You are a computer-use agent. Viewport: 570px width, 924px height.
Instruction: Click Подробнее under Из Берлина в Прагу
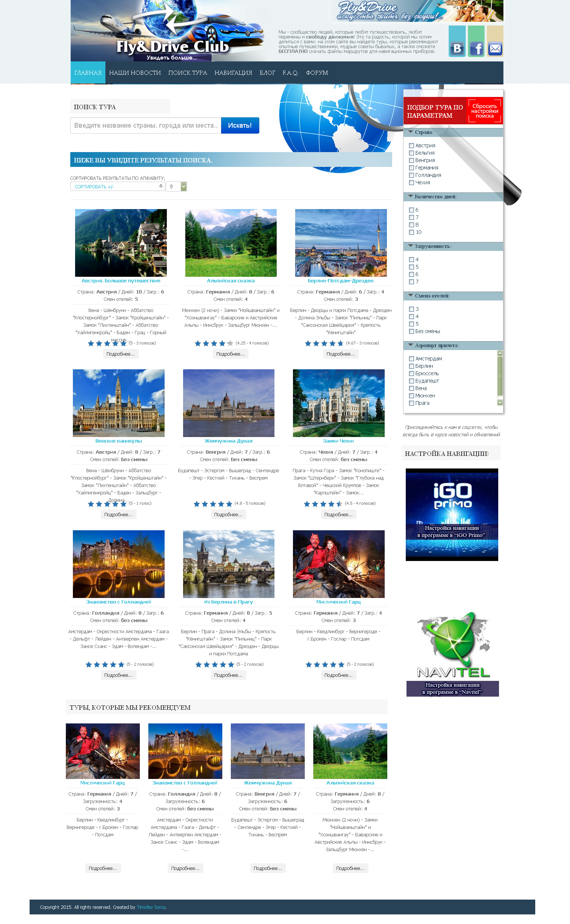[x=228, y=675]
